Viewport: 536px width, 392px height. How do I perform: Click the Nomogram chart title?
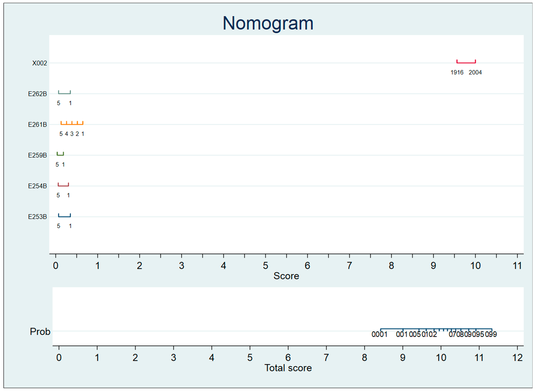coord(268,23)
